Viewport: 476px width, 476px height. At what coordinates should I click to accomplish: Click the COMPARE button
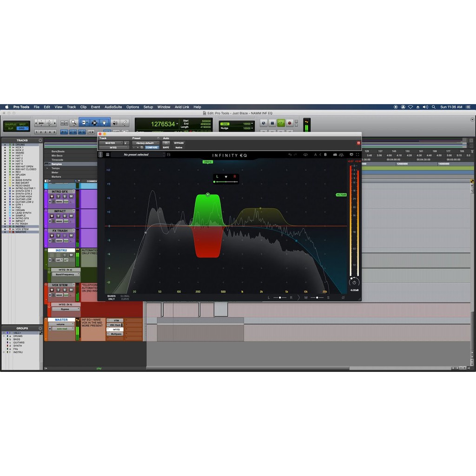pos(152,147)
